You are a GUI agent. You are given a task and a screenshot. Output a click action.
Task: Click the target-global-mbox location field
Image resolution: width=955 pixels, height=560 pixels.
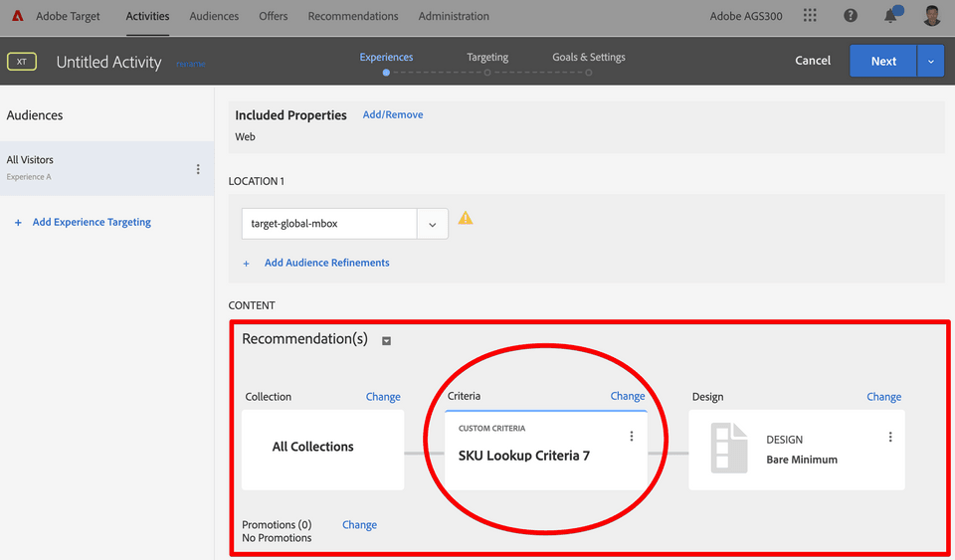click(x=329, y=224)
